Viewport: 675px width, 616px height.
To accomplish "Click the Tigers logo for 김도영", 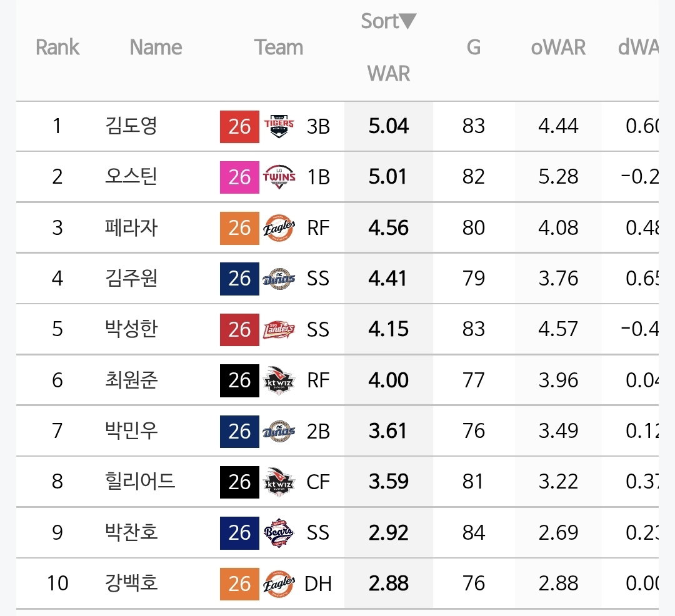I will tap(279, 126).
